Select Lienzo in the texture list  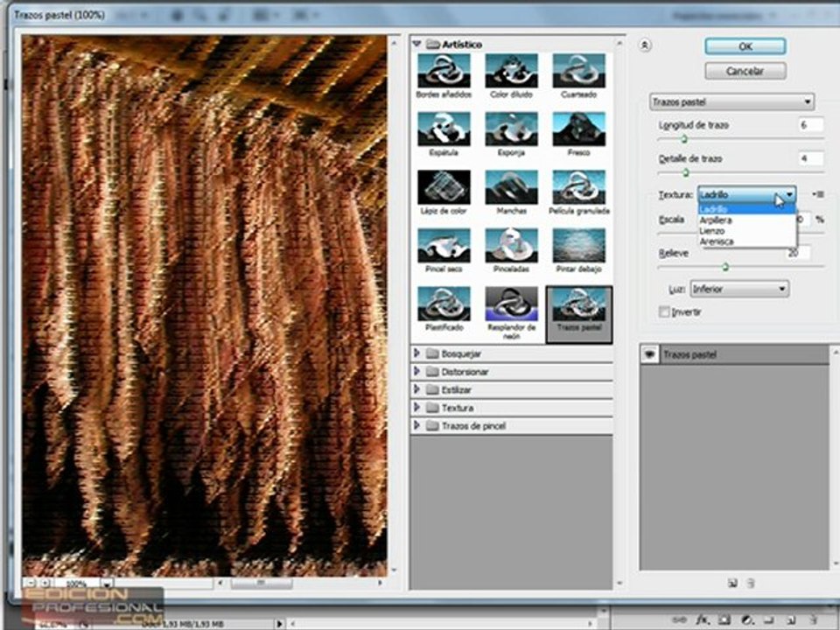point(746,231)
